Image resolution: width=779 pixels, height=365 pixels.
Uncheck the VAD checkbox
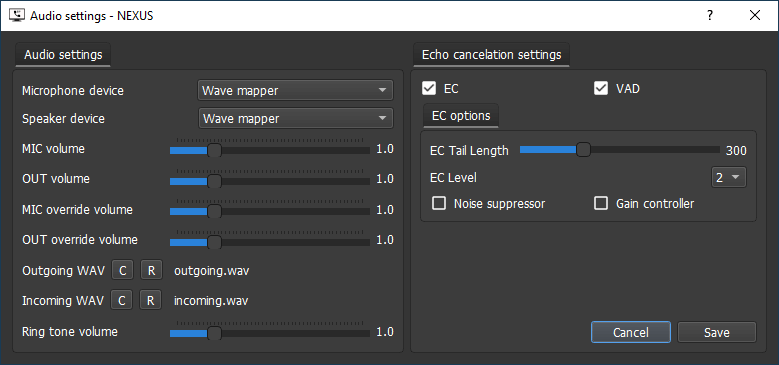click(x=601, y=88)
